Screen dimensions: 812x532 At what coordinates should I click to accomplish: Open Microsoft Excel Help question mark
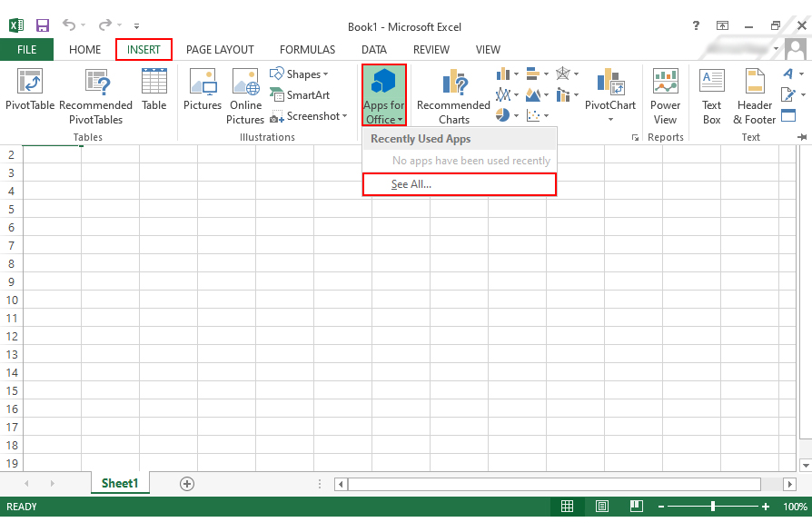pos(696,25)
